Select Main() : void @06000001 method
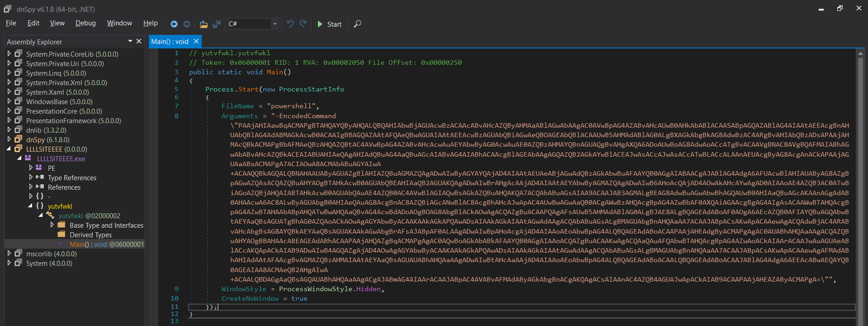Viewport: 868px width, 326px height. tap(107, 244)
